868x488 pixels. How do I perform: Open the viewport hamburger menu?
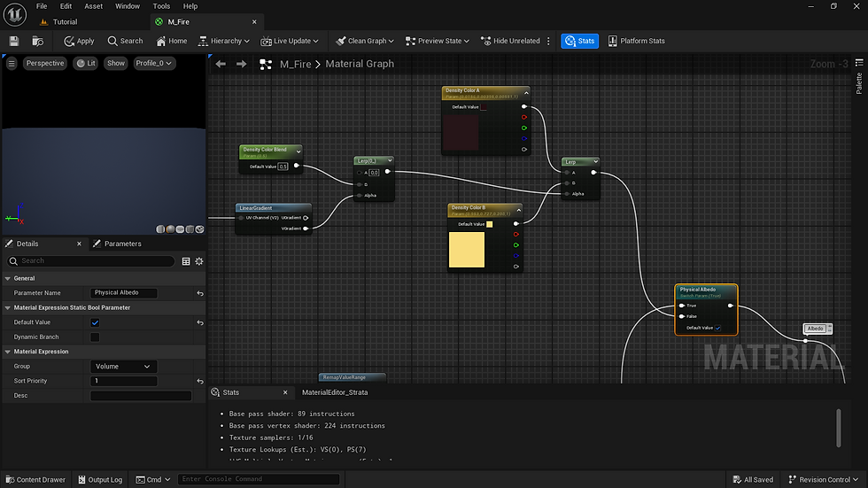[x=12, y=64]
